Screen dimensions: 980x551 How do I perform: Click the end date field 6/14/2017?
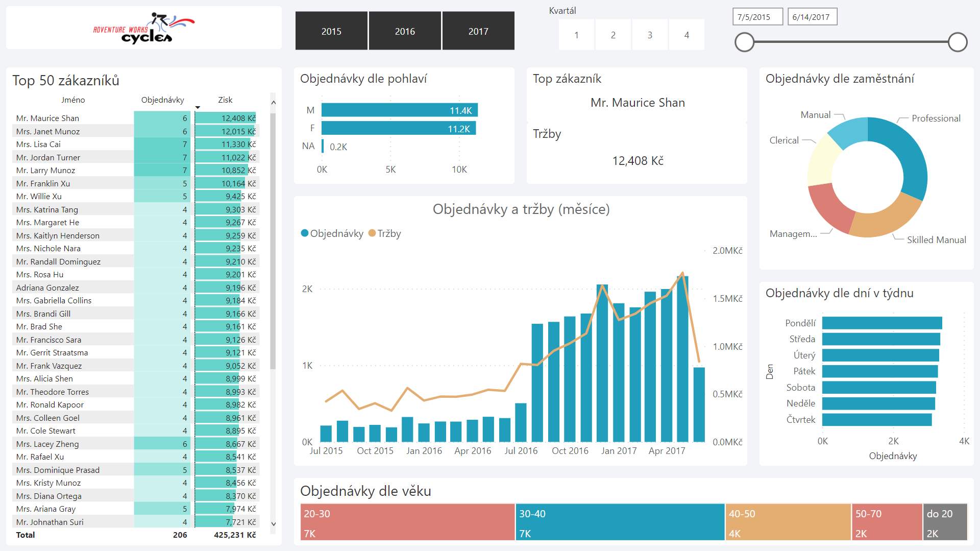pyautogui.click(x=813, y=17)
